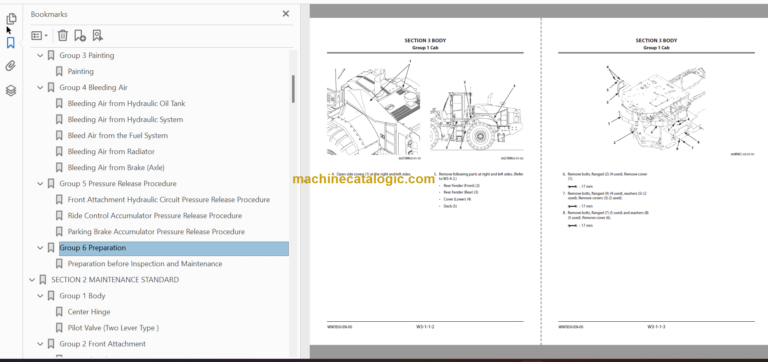Viewport: 768px width, 362px height.
Task: Click page number W3-1-1-2 at page bottom
Action: pos(425,326)
